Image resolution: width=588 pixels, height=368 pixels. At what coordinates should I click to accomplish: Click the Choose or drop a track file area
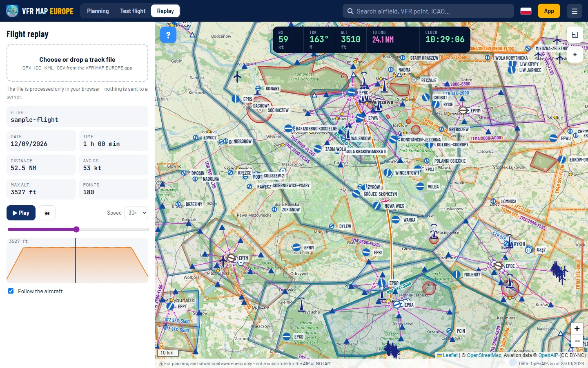coord(78,63)
